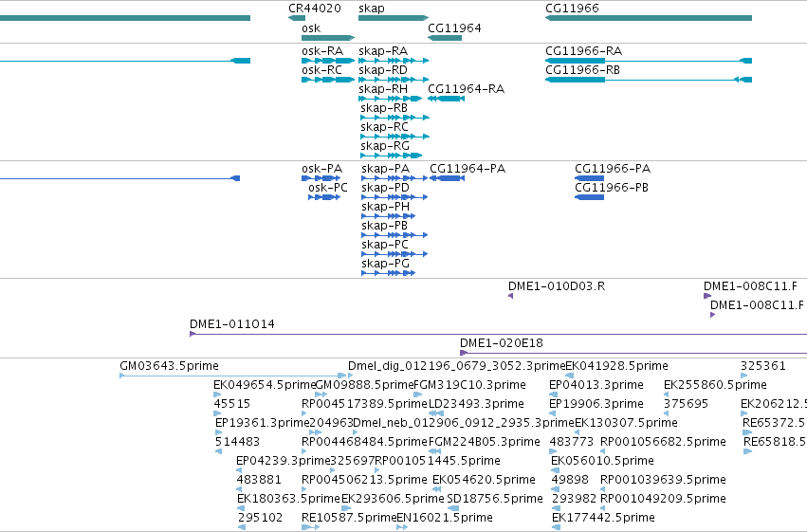Select the skap-PB protein label
The width and height of the screenshot is (807, 532).
[384, 226]
